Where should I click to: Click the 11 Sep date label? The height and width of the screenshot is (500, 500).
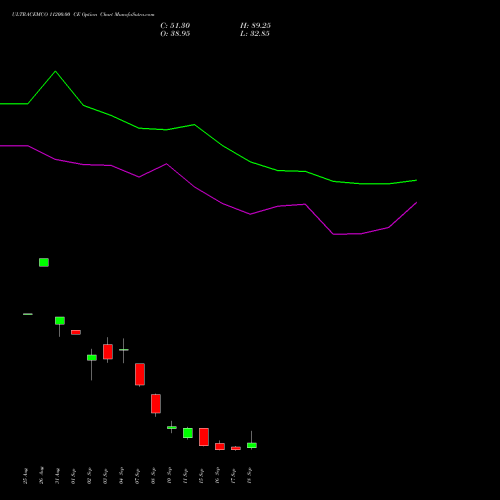(x=186, y=476)
